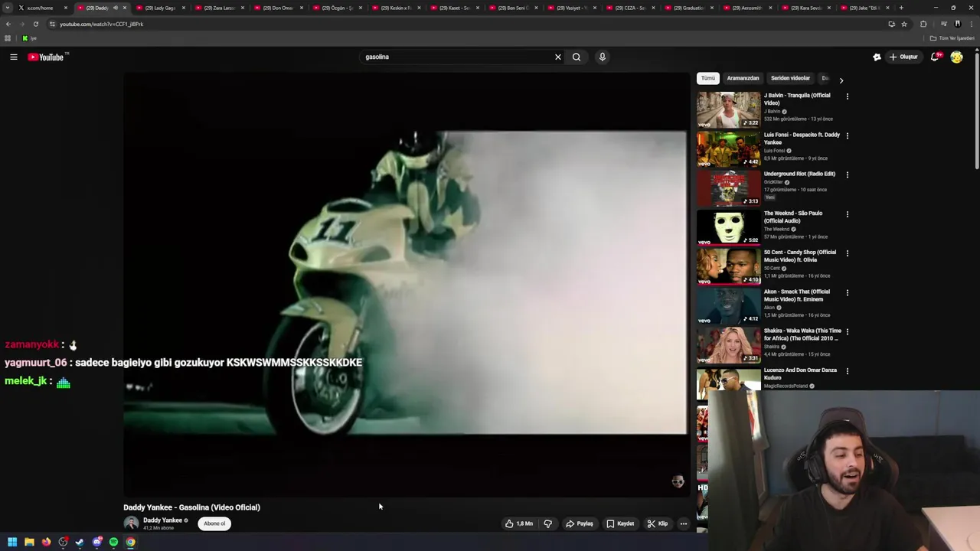The width and height of the screenshot is (980, 551).
Task: Select the Seriden videolar filter chip
Action: pos(790,78)
